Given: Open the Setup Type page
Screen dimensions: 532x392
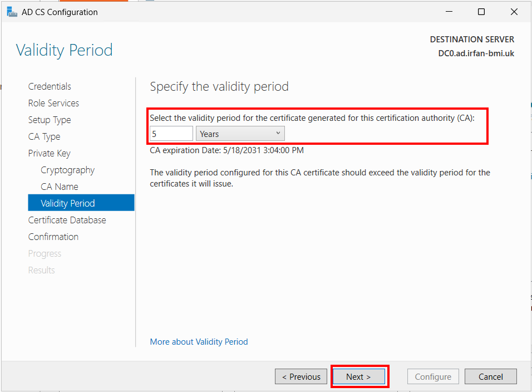Looking at the screenshot, I should point(50,120).
